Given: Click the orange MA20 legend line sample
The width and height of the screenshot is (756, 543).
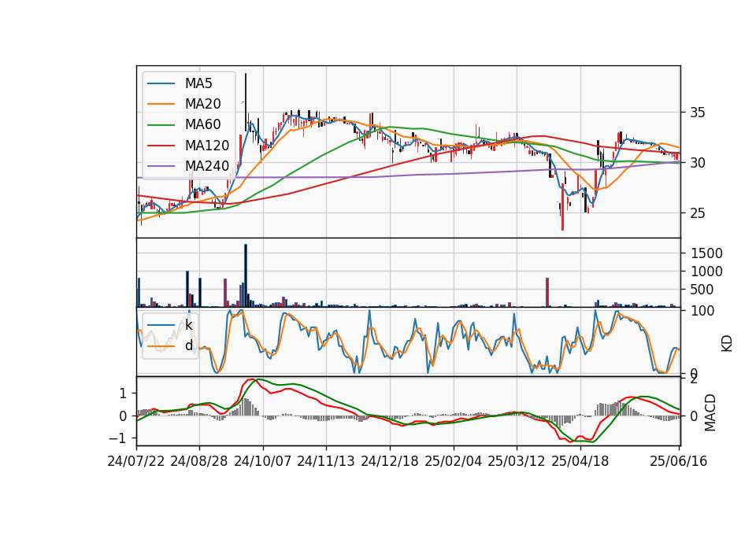Looking at the screenshot, I should 161,104.
